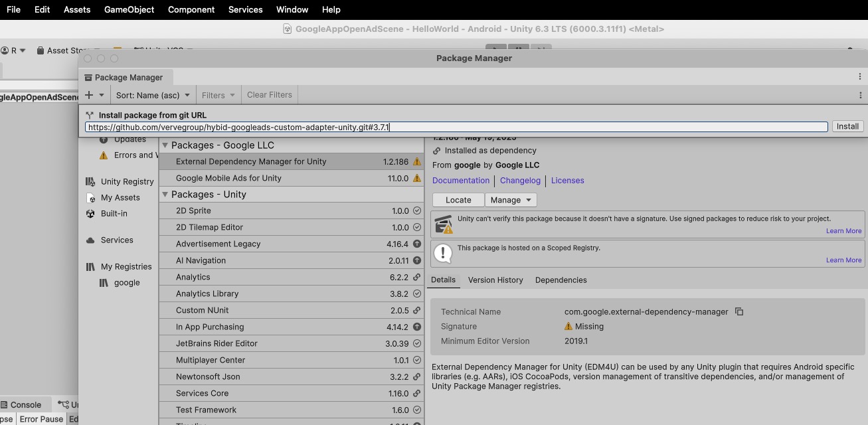Select the Newtonsoft Json package
Image resolution: width=868 pixels, height=425 pixels.
pos(292,377)
